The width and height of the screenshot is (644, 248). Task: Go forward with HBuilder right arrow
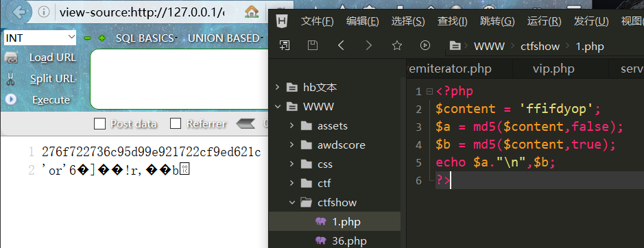pos(368,45)
